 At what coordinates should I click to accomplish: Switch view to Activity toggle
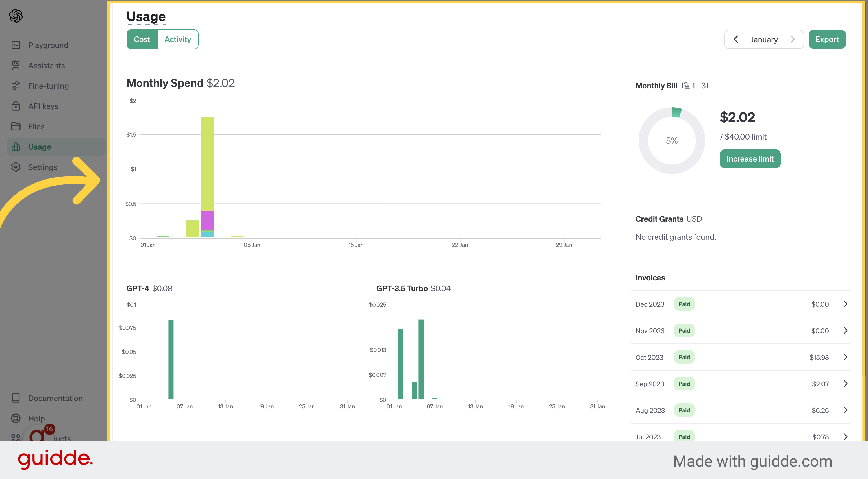point(177,40)
